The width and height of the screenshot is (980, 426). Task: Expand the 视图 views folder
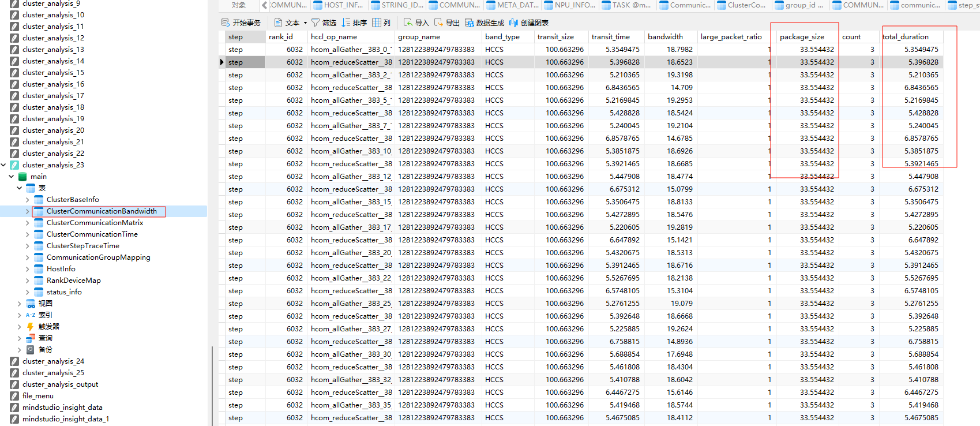click(x=20, y=304)
